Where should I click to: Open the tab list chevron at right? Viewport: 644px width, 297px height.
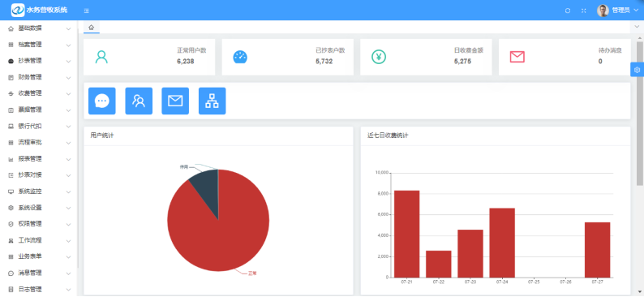(x=637, y=27)
